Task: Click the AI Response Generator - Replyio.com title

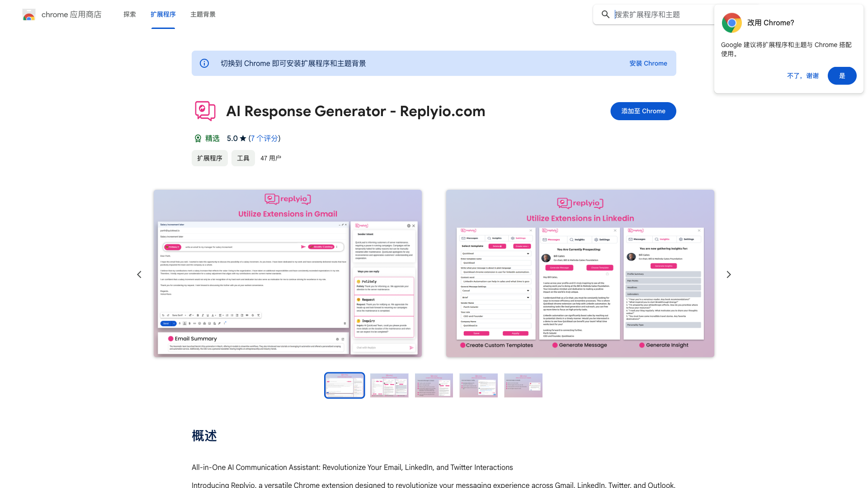Action: [x=356, y=111]
